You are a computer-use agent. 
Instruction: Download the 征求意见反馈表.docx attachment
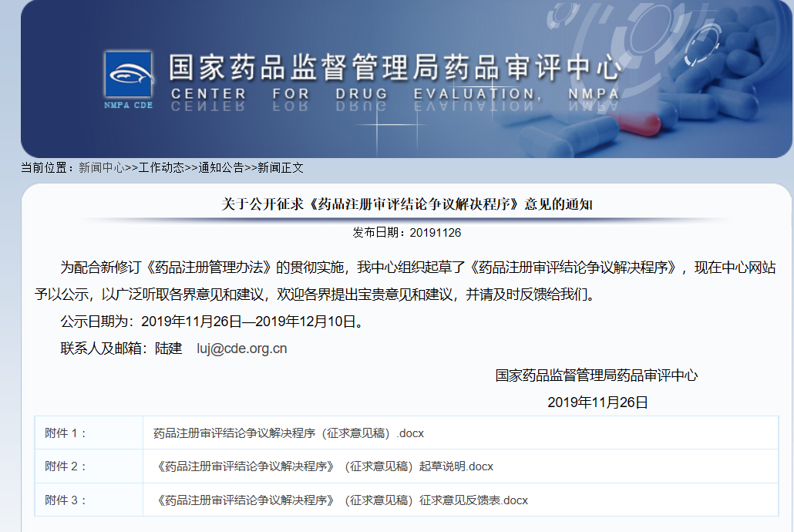(344, 500)
